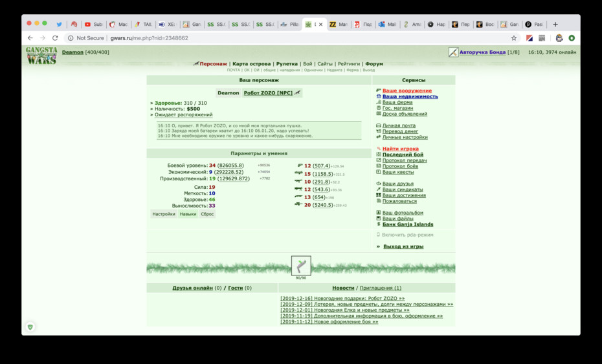
Task: Go to Карта острова
Action: pyautogui.click(x=251, y=63)
